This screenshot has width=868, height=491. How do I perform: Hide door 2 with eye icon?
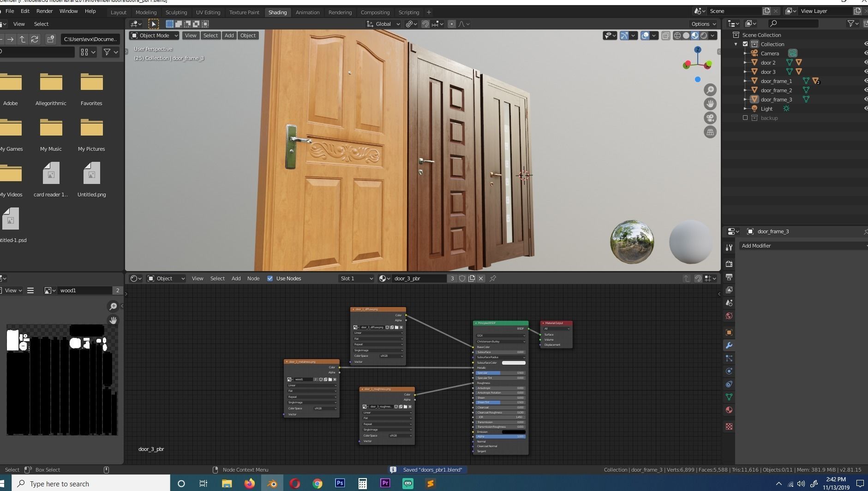865,63
